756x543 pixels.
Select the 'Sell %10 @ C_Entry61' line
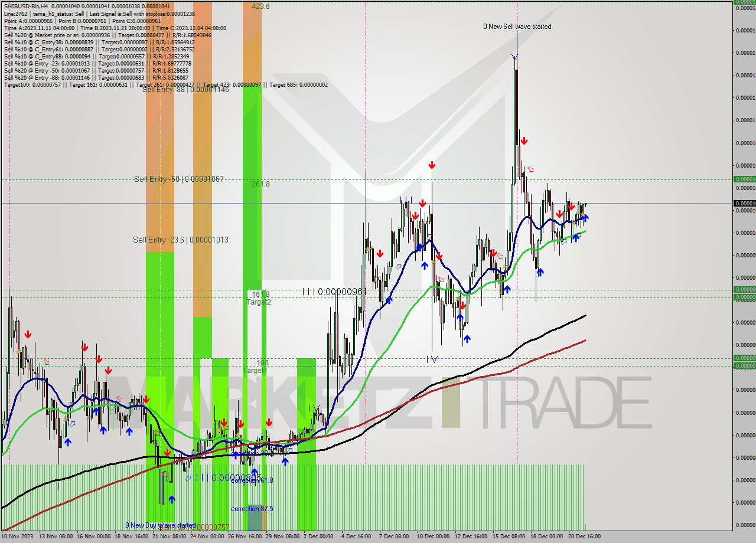(x=99, y=49)
